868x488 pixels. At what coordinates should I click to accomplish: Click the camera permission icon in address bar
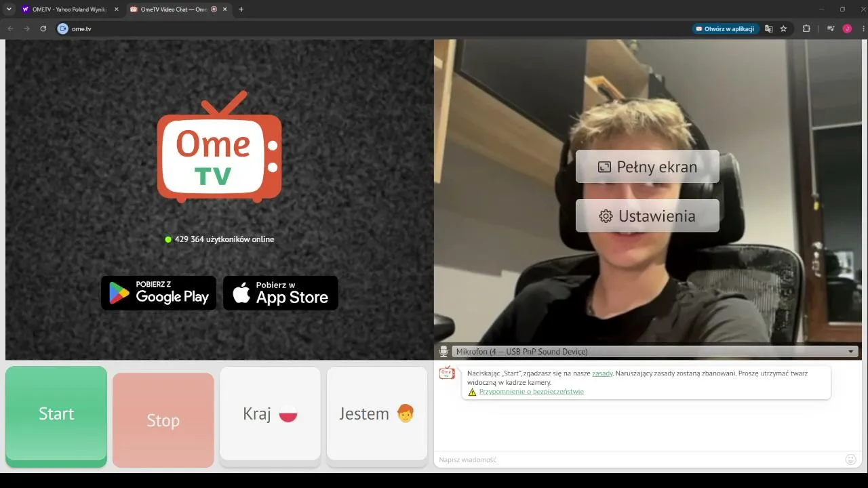[63, 28]
